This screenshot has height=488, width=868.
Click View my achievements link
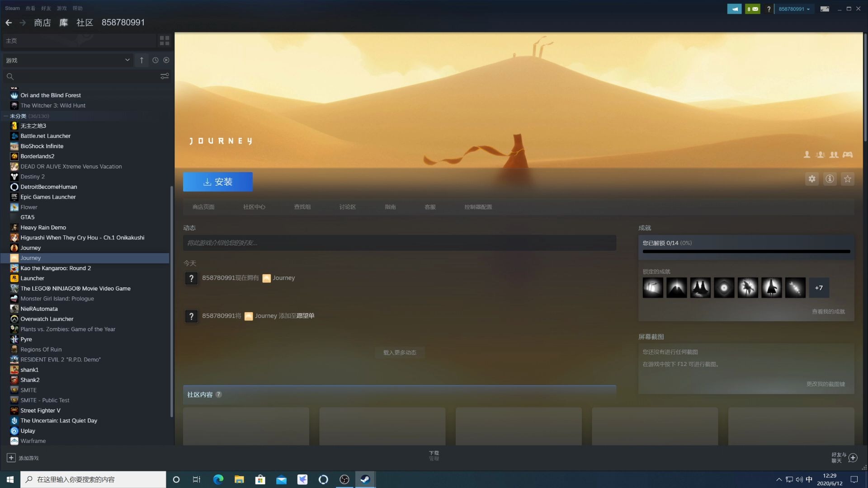pyautogui.click(x=828, y=312)
